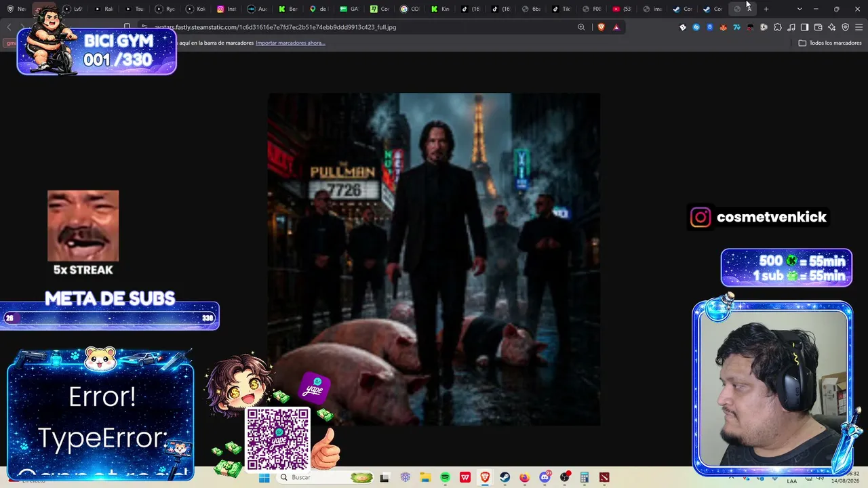Open the Calculator taskbar icon
The height and width of the screenshot is (488, 868).
(584, 477)
